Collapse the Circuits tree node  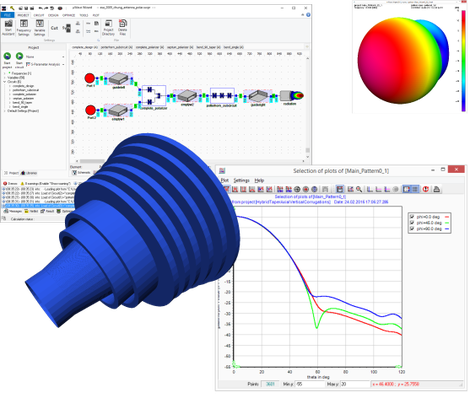point(5,82)
